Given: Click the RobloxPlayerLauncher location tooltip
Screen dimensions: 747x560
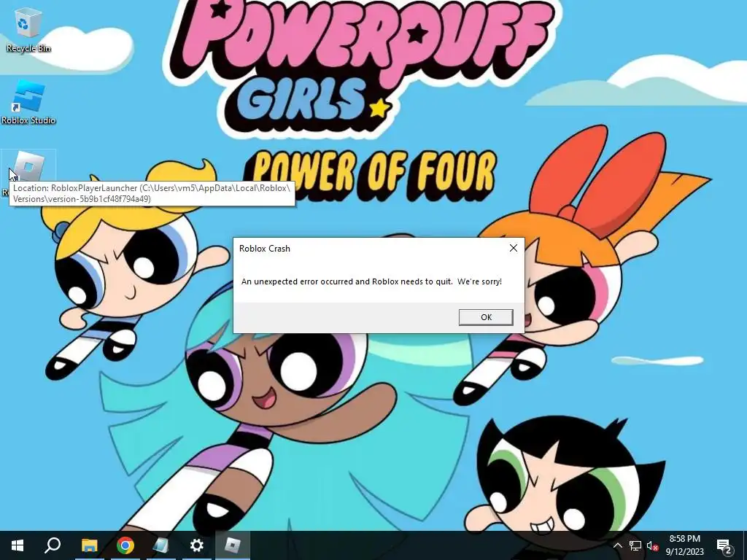Looking at the screenshot, I should click(152, 193).
